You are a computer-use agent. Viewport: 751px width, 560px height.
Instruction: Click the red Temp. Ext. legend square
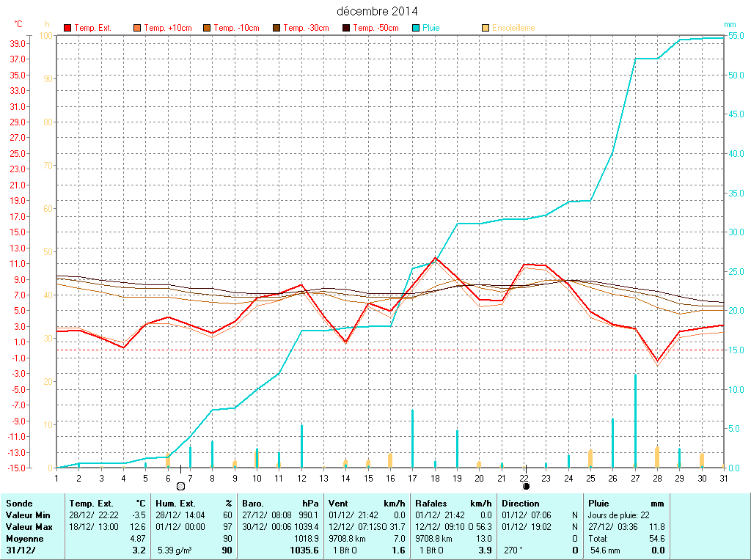pyautogui.click(x=68, y=28)
